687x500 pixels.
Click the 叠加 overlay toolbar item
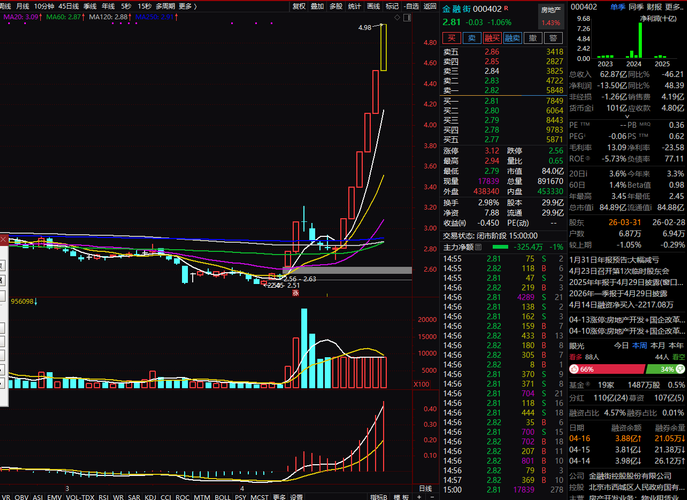317,6
